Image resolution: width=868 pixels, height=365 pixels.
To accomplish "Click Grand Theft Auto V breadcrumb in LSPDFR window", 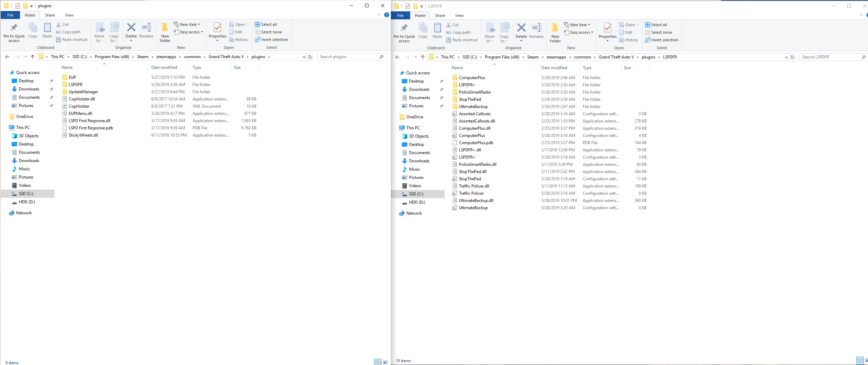I will [x=616, y=57].
